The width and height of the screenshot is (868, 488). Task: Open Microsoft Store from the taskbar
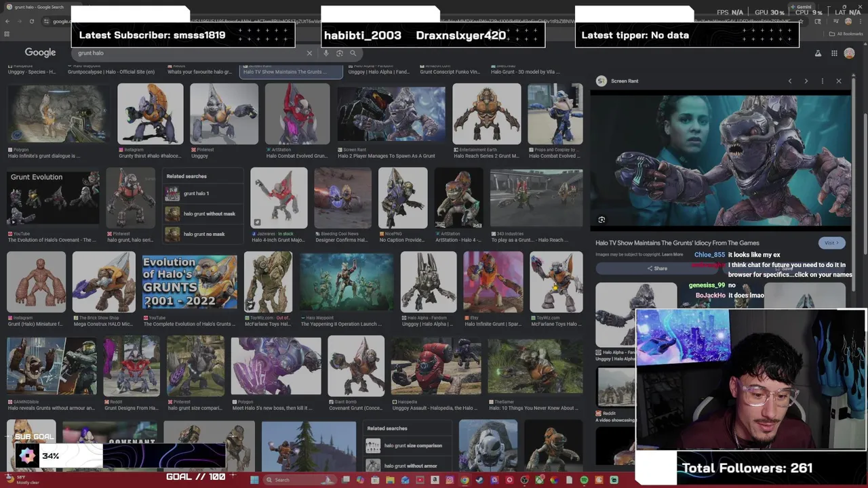375,480
